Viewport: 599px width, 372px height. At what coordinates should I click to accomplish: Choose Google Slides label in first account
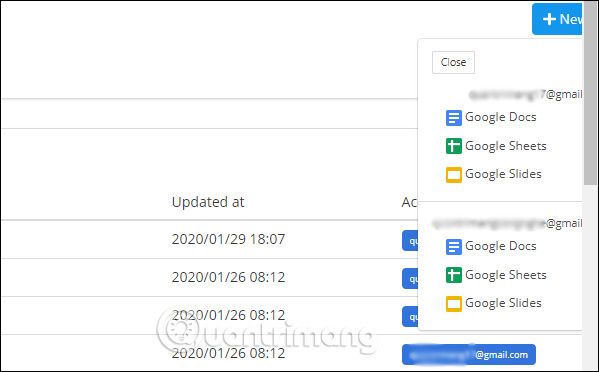click(x=503, y=174)
